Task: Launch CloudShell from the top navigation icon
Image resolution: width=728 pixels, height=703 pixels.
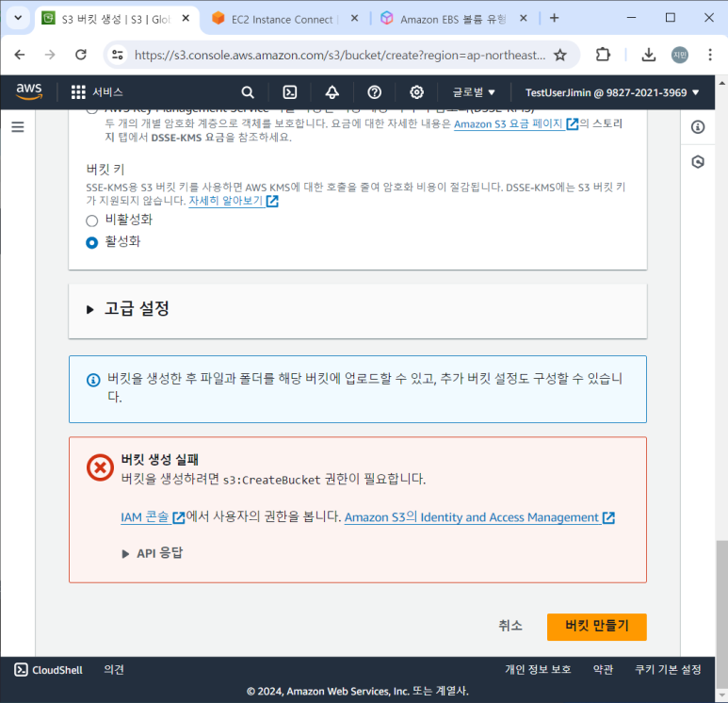Action: coord(290,92)
